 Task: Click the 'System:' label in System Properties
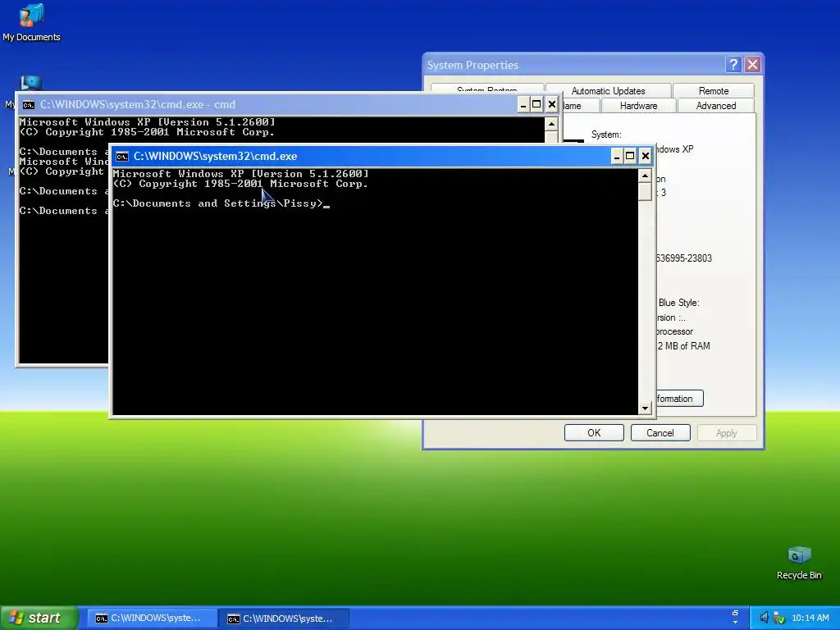click(x=606, y=135)
